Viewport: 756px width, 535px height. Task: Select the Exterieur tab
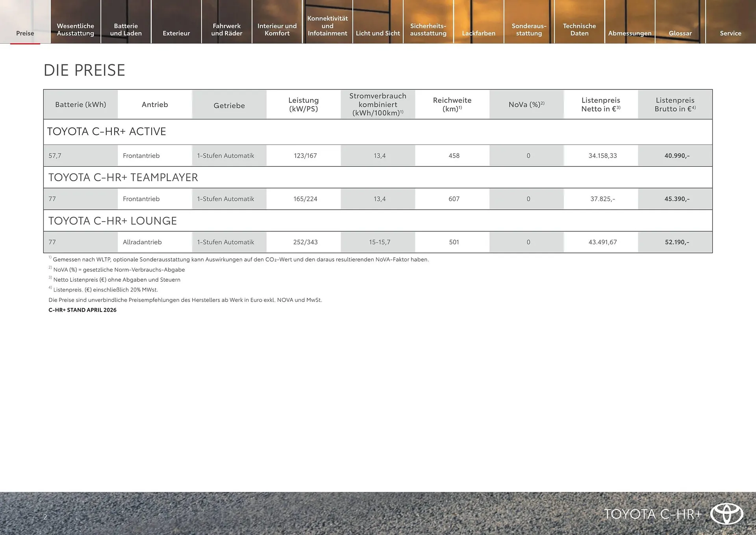(x=176, y=33)
